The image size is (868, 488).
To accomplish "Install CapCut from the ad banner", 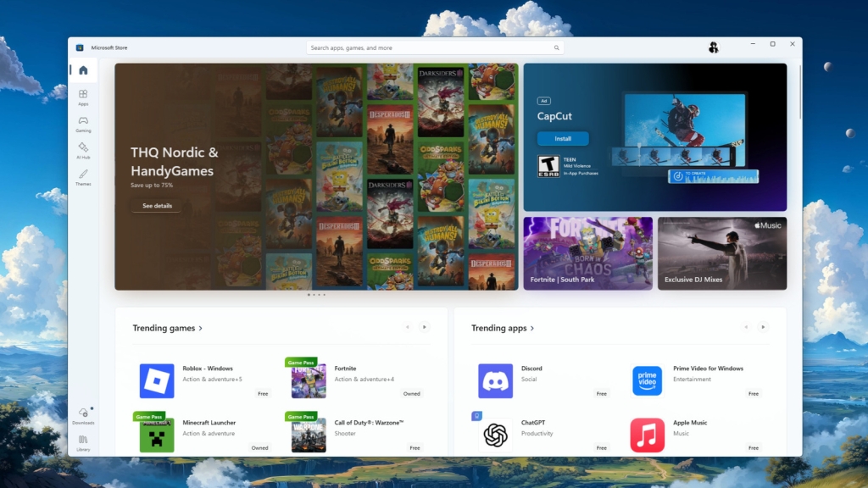I will [563, 139].
